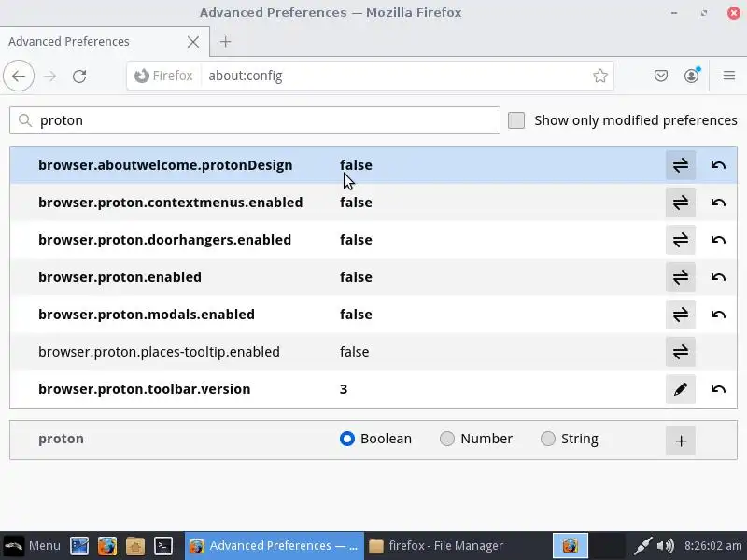
Task: Reset browser.proton.enabled to default
Action: click(x=718, y=277)
